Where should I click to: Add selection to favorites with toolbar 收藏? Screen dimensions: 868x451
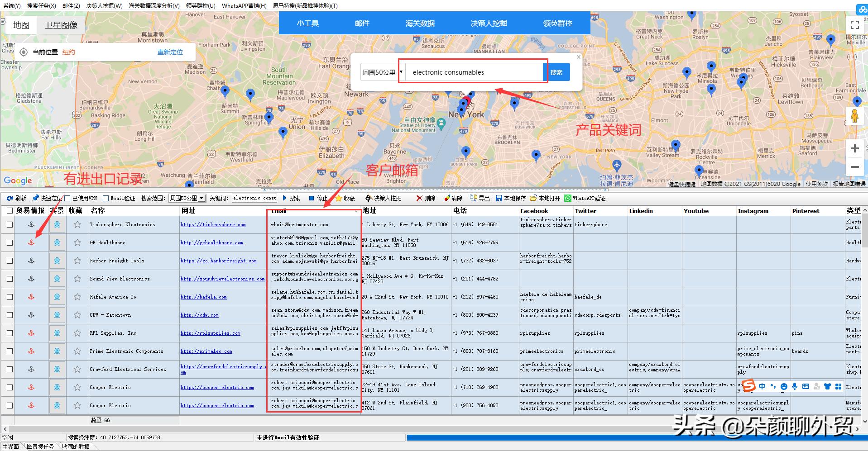pos(345,198)
